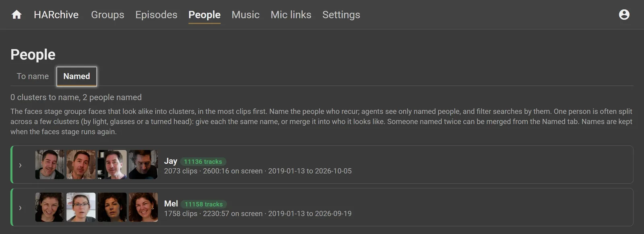Open Mel's second face thumbnail with glasses
This screenshot has height=234, width=644.
point(81,207)
